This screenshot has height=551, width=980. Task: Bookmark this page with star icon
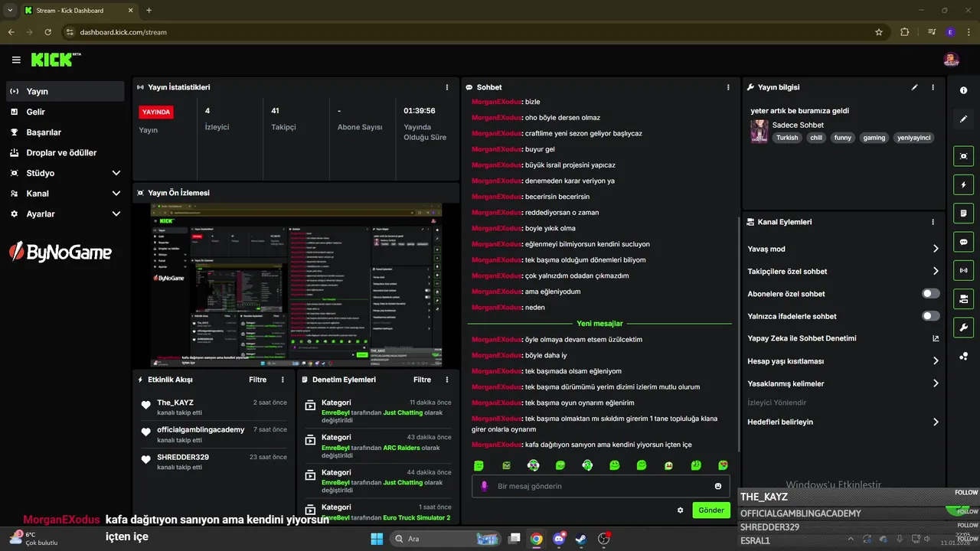(x=879, y=32)
